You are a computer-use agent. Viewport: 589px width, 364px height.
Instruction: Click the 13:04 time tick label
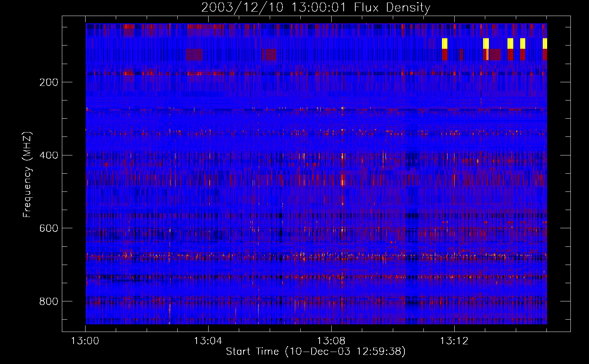coord(208,341)
